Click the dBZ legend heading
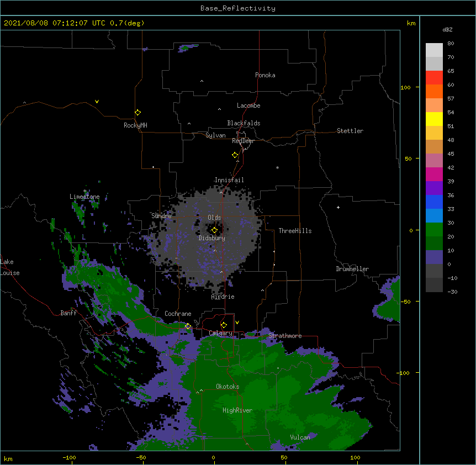Screen dimensions: 476x465 447,30
